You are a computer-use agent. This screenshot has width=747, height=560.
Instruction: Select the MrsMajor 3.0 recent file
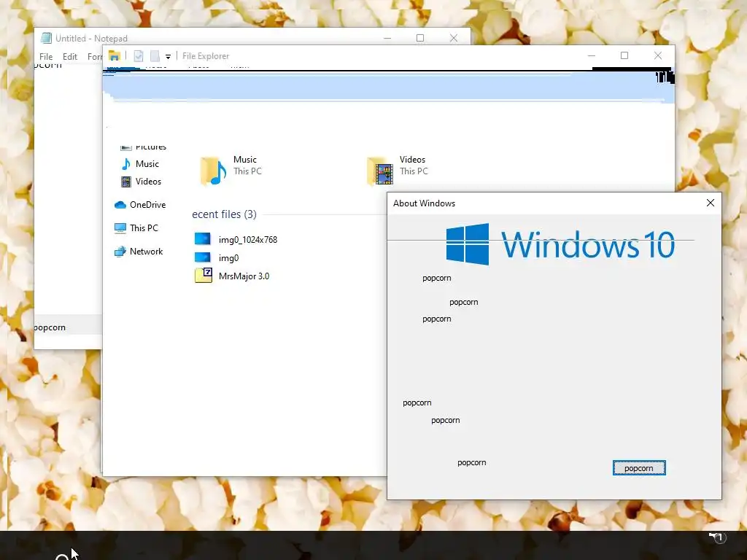click(x=244, y=276)
